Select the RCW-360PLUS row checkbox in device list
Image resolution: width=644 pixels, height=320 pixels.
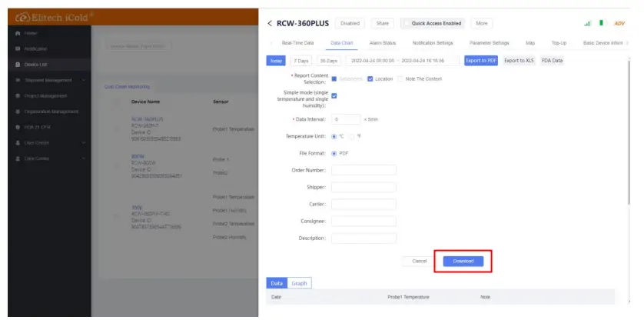point(117,129)
